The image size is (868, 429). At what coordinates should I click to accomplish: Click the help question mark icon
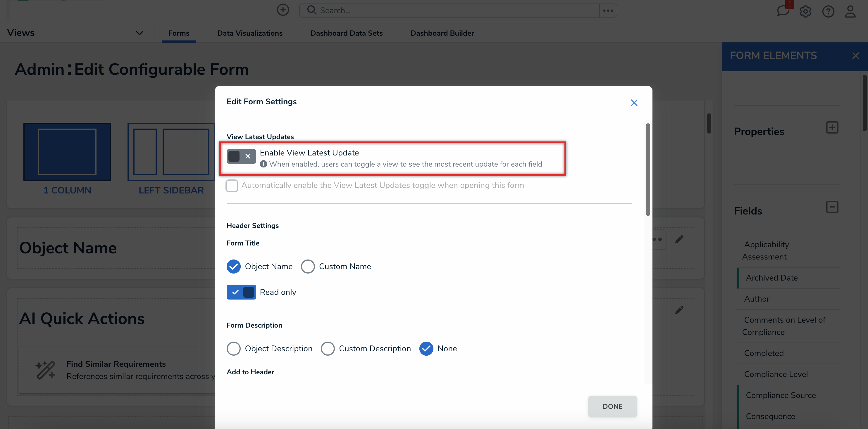tap(828, 11)
